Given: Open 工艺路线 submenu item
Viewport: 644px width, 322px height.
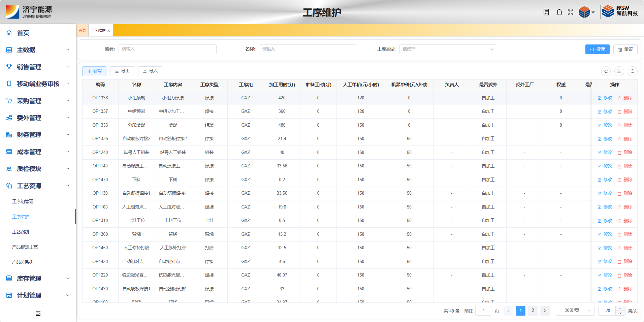Looking at the screenshot, I should pyautogui.click(x=21, y=232).
